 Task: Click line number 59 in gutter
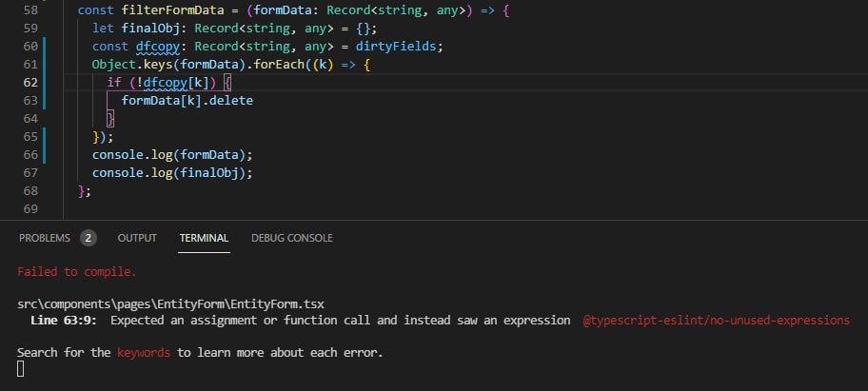click(x=31, y=29)
